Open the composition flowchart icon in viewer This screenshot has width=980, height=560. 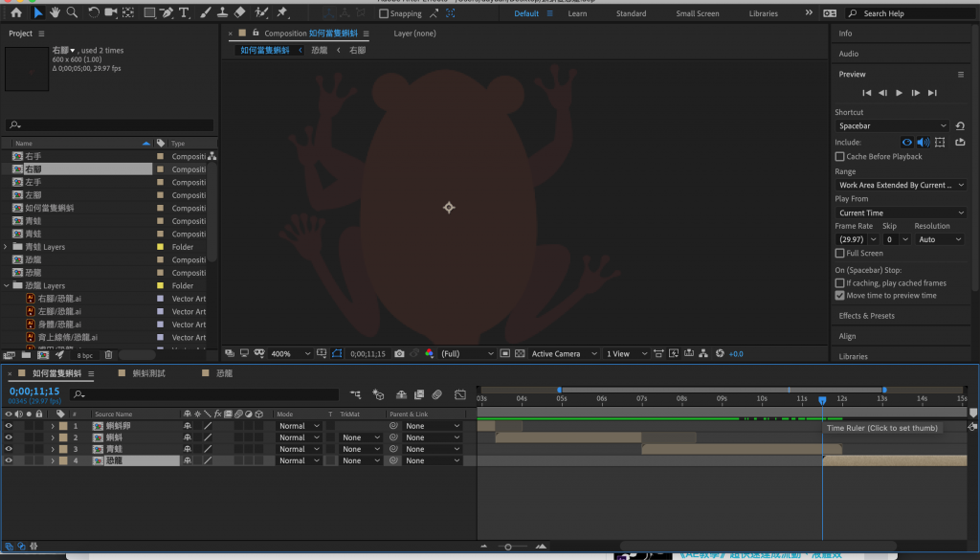[703, 354]
